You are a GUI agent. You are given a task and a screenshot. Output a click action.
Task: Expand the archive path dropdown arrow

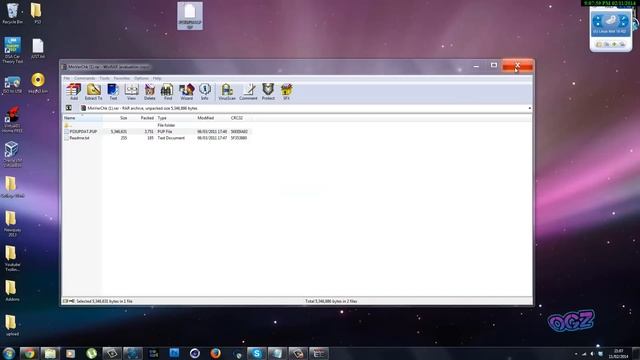click(529, 108)
